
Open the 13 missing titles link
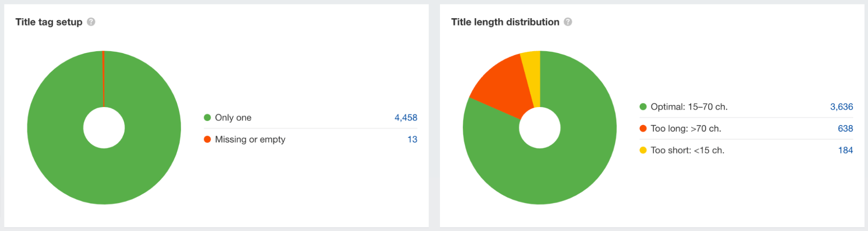pyautogui.click(x=412, y=139)
